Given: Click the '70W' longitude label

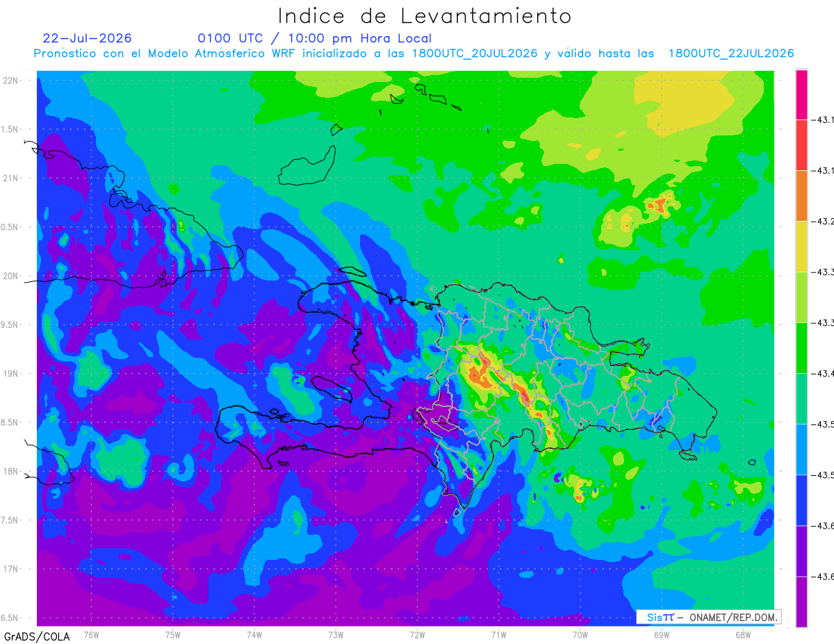Looking at the screenshot, I should (580, 634).
